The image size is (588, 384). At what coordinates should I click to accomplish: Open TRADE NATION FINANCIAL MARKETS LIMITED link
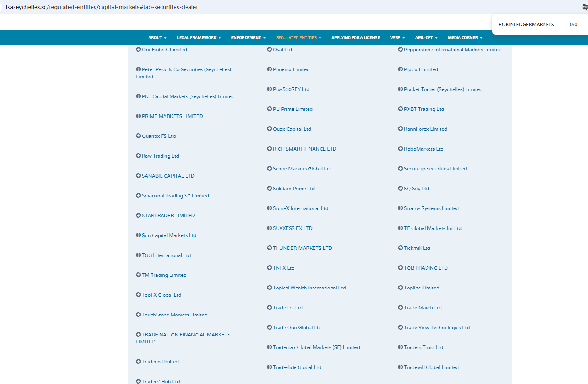pyautogui.click(x=183, y=338)
